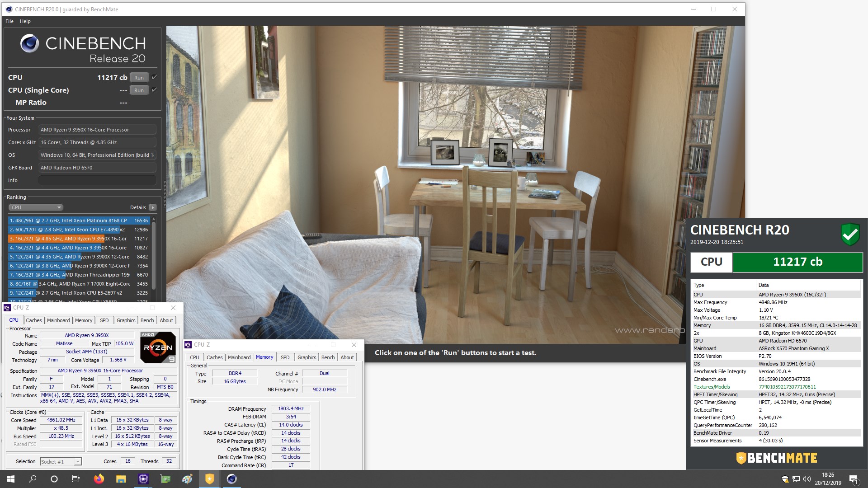Toggle the CPU test checkbox
The width and height of the screenshot is (868, 488).
coord(154,77)
